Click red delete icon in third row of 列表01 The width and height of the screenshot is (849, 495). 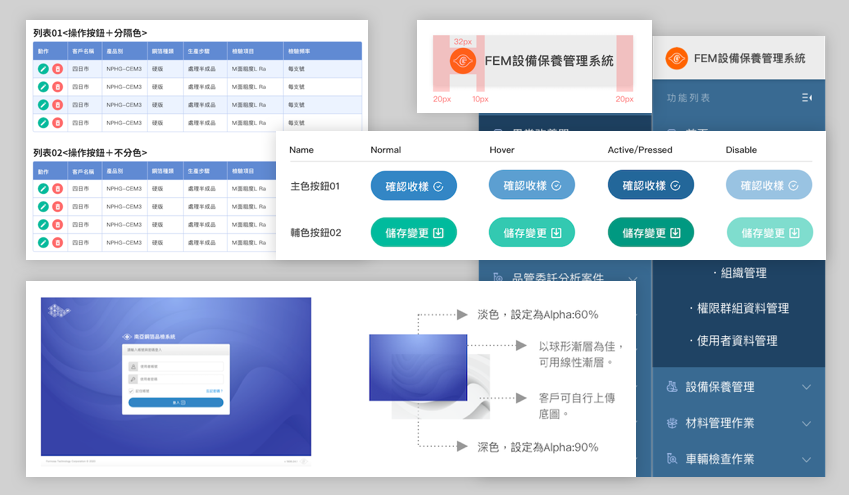(57, 105)
